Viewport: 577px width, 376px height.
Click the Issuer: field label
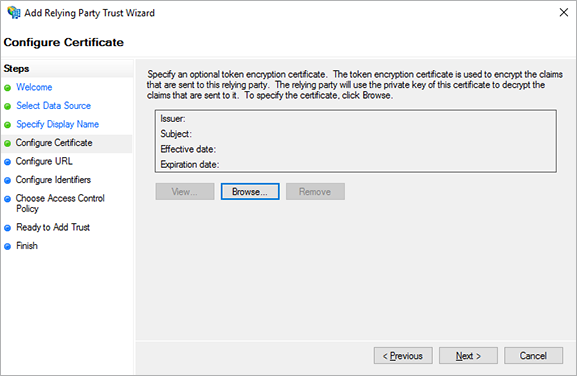tap(173, 118)
